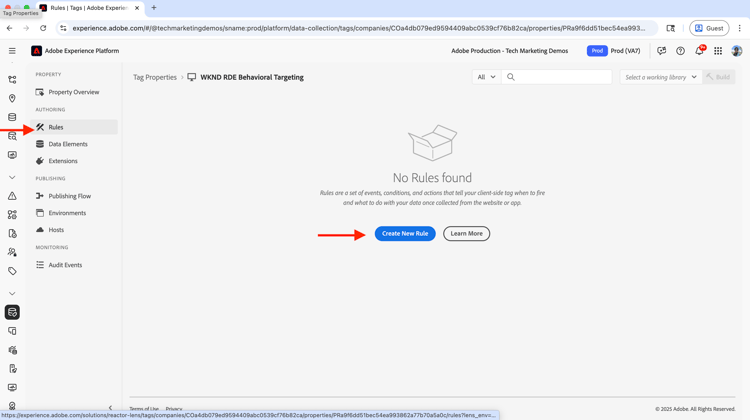Click the tab search icon in browser toolbar

[671, 28]
